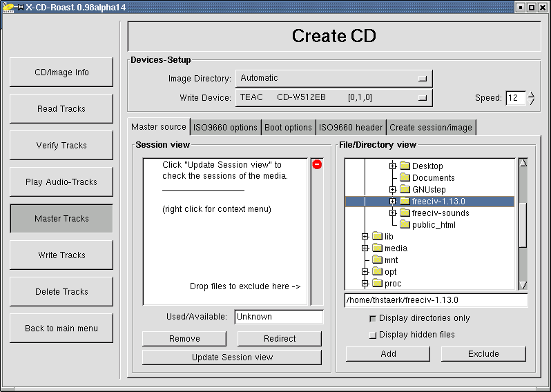The image size is (551, 392).
Task: Expand the lib folder node
Action: (x=365, y=237)
